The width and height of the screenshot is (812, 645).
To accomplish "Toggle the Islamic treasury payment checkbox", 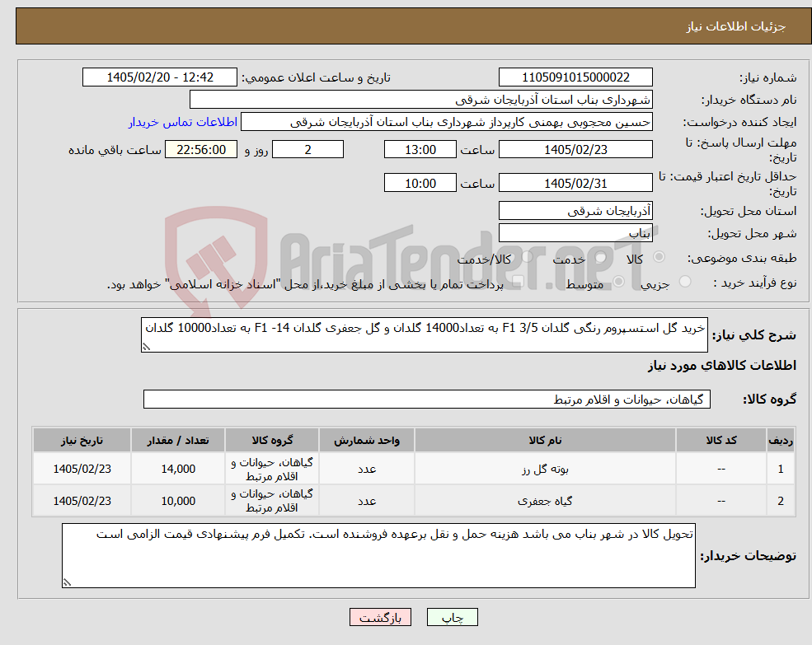I will click(518, 282).
